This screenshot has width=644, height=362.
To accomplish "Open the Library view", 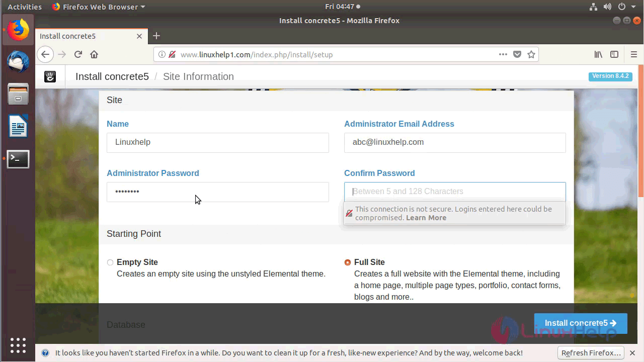I will [598, 54].
